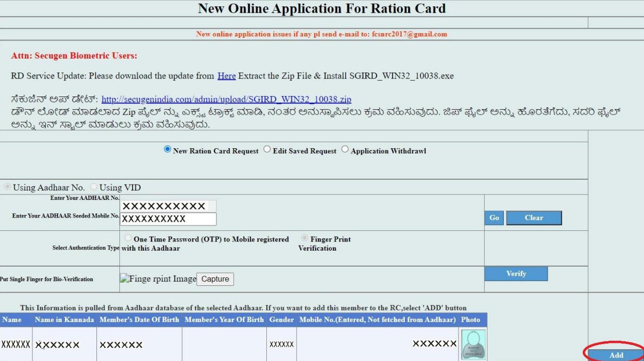644x361 pixels.
Task: Select Finger Print Verification authentication type
Action: (x=305, y=238)
